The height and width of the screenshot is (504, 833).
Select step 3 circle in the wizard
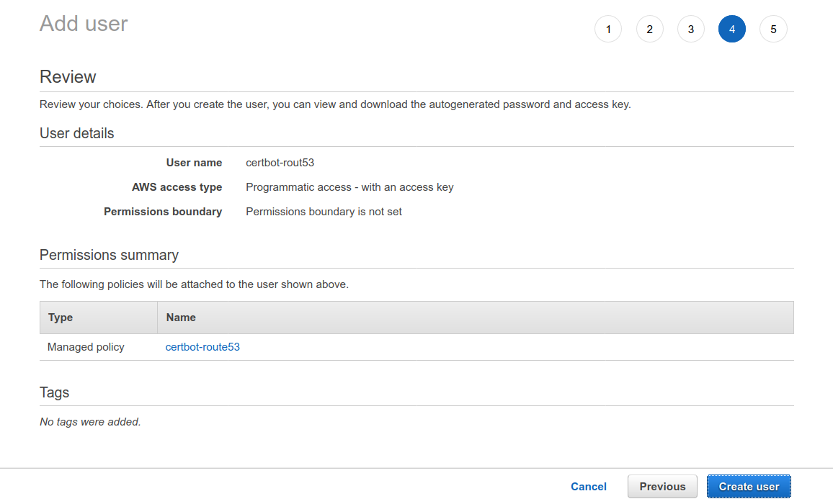690,29
